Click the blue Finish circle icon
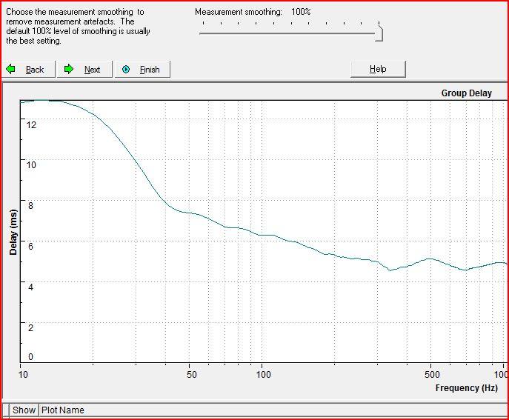The height and width of the screenshot is (420, 509). (x=126, y=69)
